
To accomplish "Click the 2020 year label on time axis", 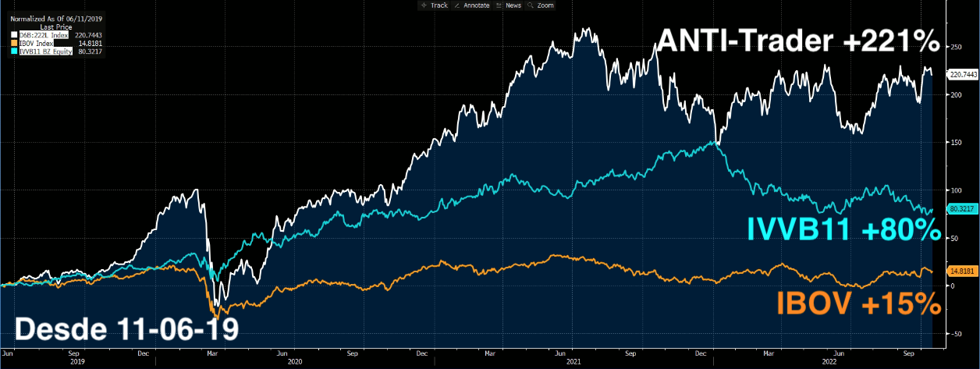I will [295, 362].
